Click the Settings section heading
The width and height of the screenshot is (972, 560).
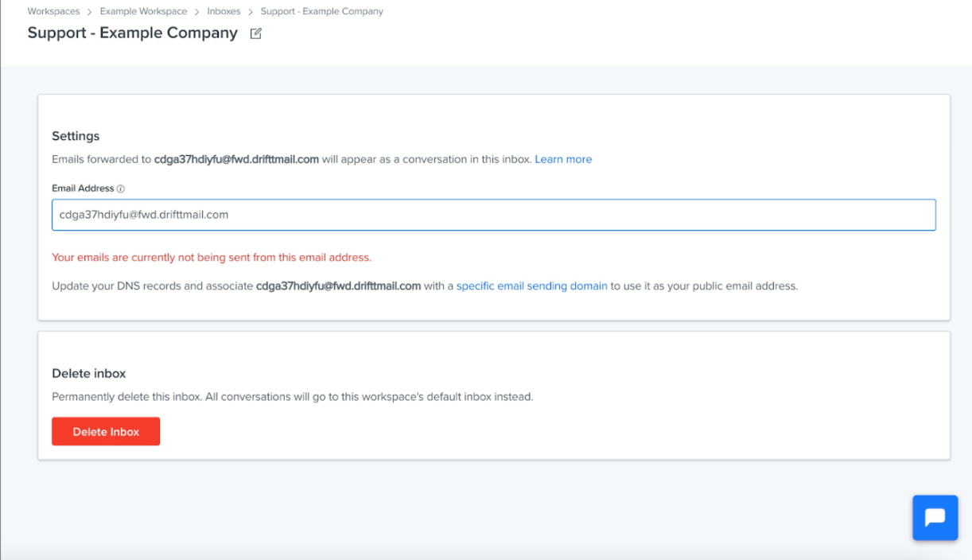[76, 136]
